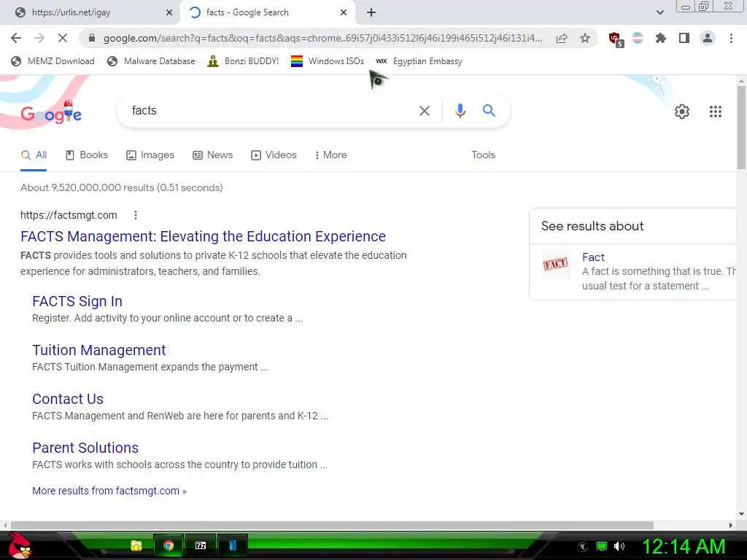
Task: Open the Egyptian Embassy bookmark
Action: (419, 61)
